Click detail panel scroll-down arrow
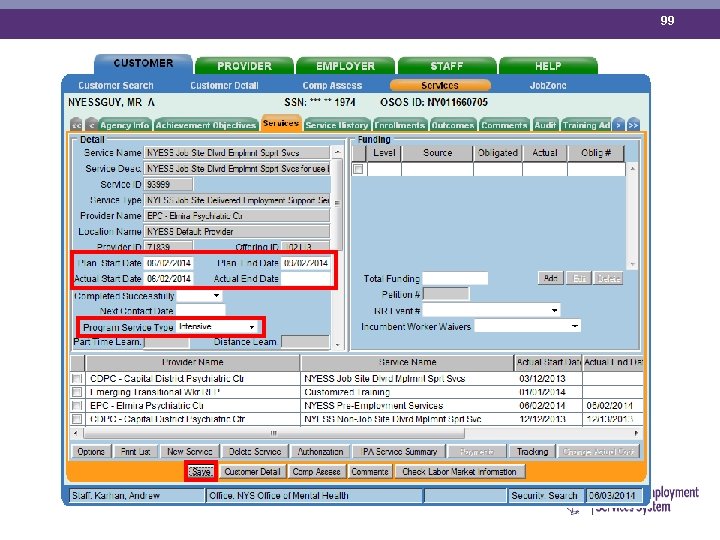 (x=337, y=344)
